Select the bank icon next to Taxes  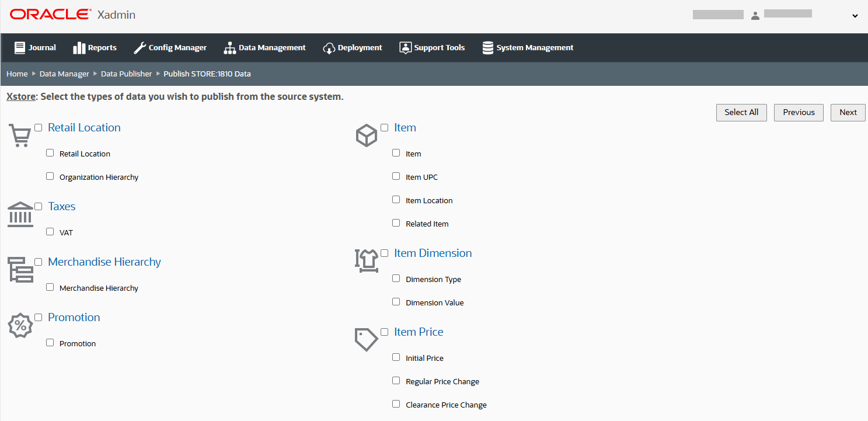point(21,214)
